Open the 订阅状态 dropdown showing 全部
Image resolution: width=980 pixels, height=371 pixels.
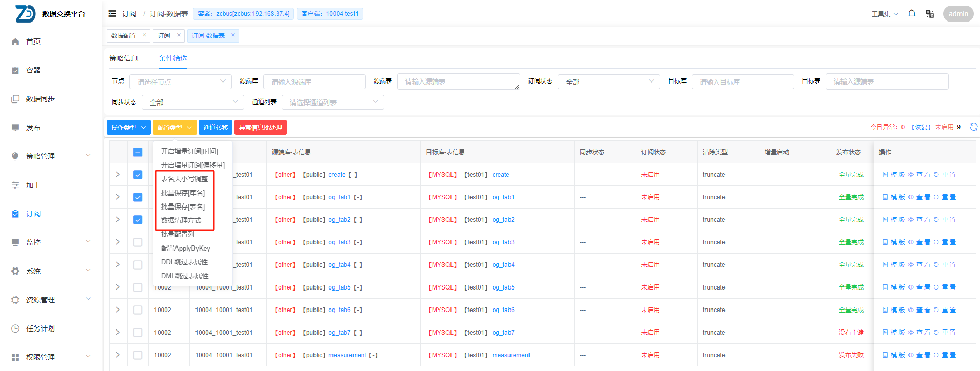(609, 82)
